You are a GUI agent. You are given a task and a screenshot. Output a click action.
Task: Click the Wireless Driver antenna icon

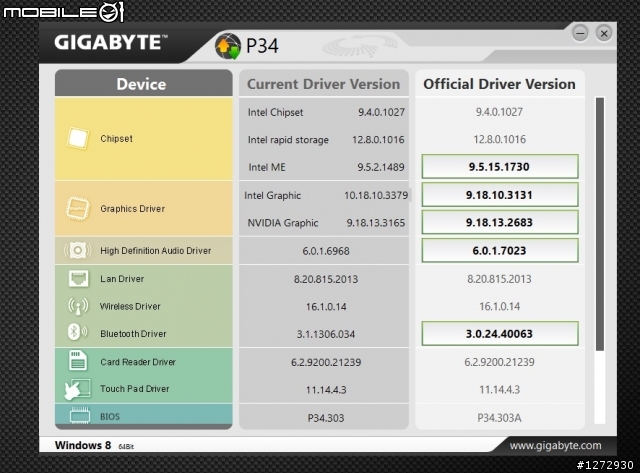pos(78,306)
